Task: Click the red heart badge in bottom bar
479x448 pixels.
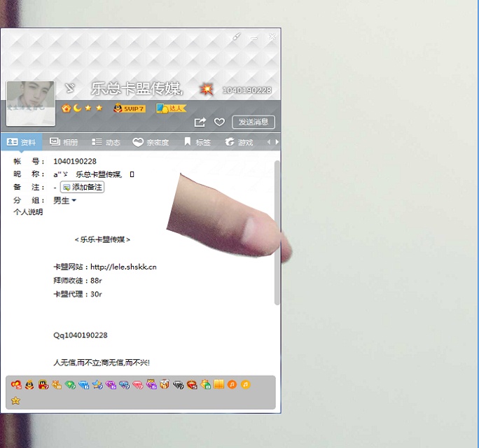Action: 16,384
